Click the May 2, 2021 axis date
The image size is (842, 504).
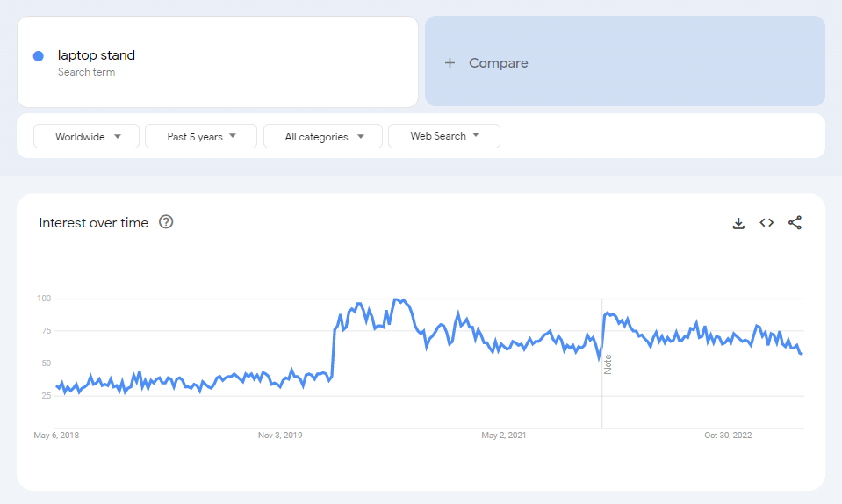(x=504, y=436)
